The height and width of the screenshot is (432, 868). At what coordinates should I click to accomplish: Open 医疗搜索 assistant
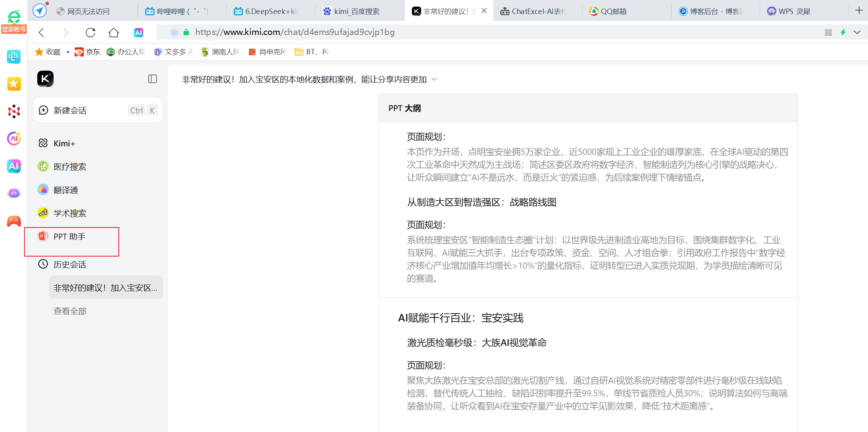pos(69,167)
